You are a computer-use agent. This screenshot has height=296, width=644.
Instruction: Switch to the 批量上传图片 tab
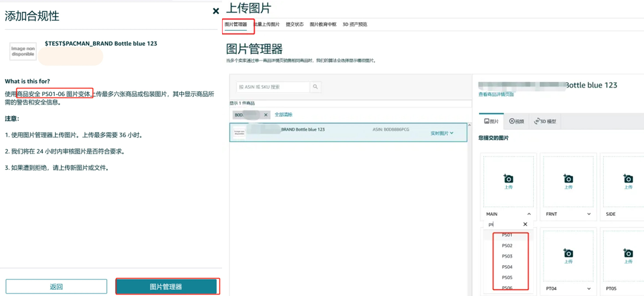click(267, 25)
